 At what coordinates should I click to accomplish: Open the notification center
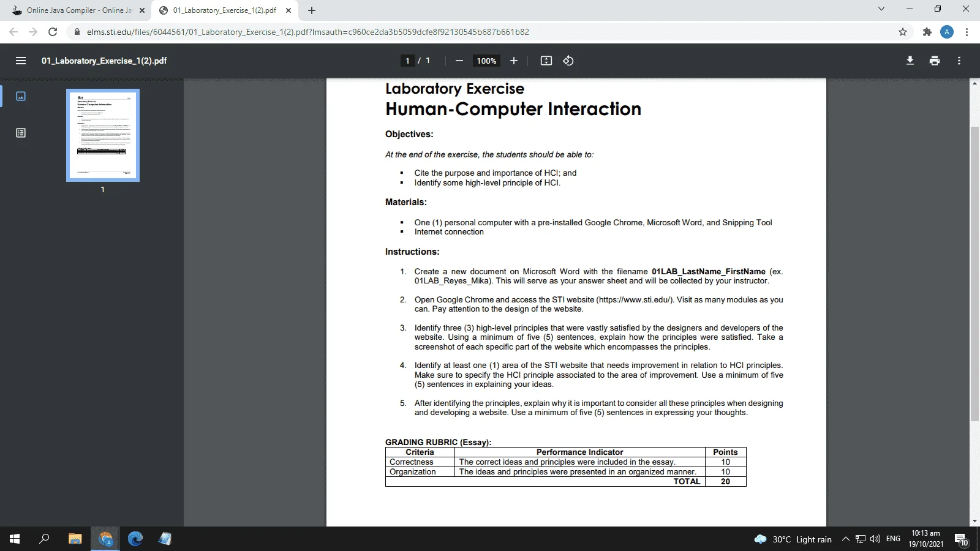point(961,539)
